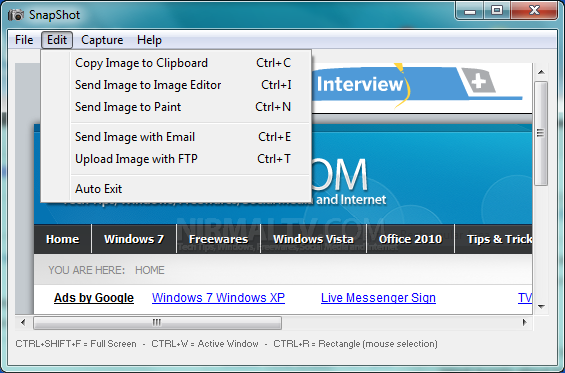Maximize the SnapShot window
565x373 pixels.
point(497,11)
